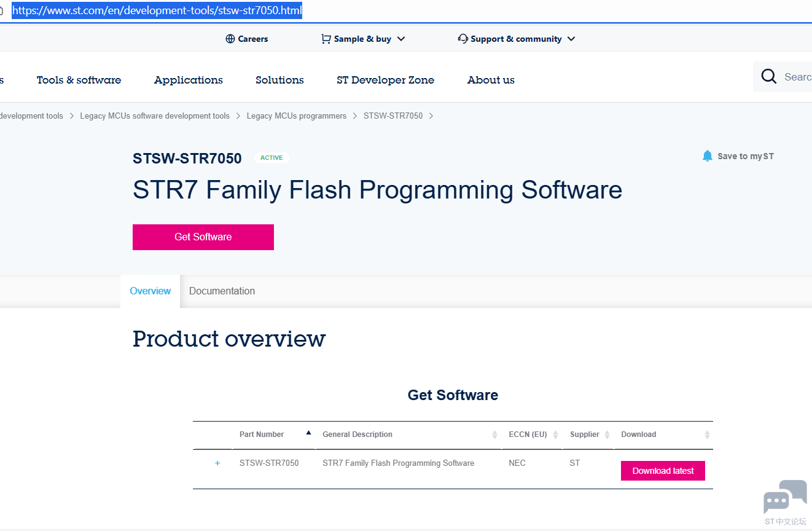The width and height of the screenshot is (812, 531).
Task: Sort by Part Number column arrow
Action: [308, 433]
